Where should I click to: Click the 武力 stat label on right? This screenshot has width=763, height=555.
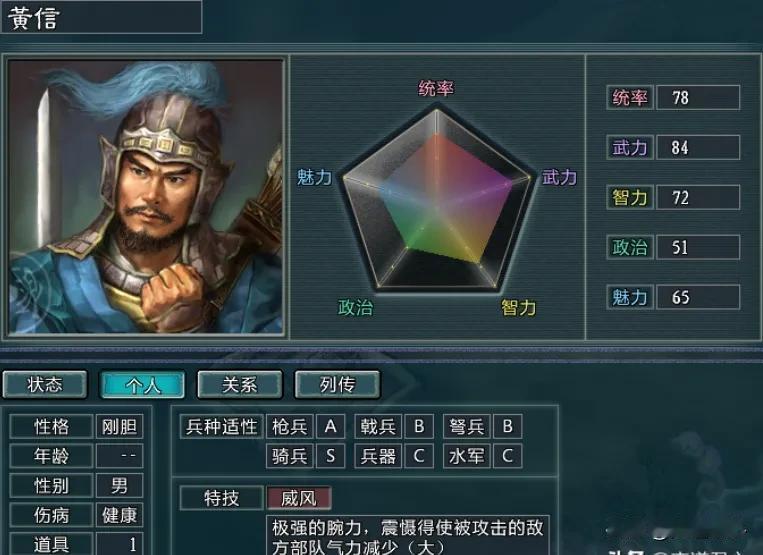pyautogui.click(x=630, y=147)
